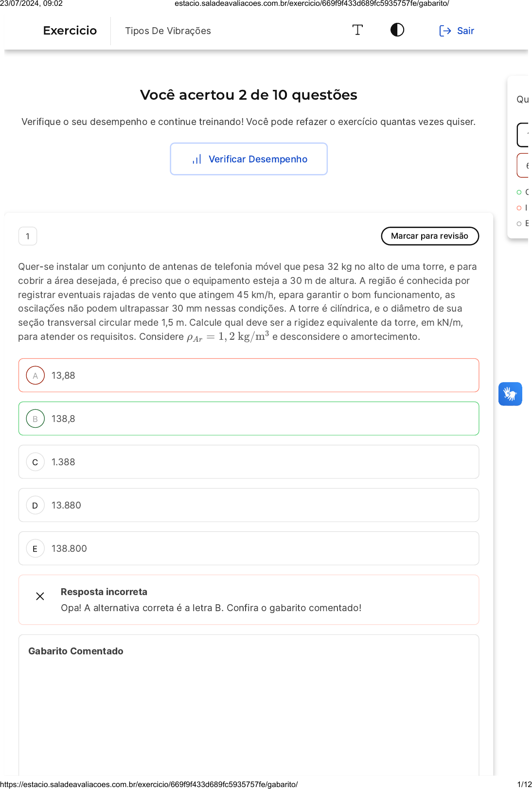Choose alternative D with value 13.880
The width and height of the screenshot is (532, 789).
point(66,505)
